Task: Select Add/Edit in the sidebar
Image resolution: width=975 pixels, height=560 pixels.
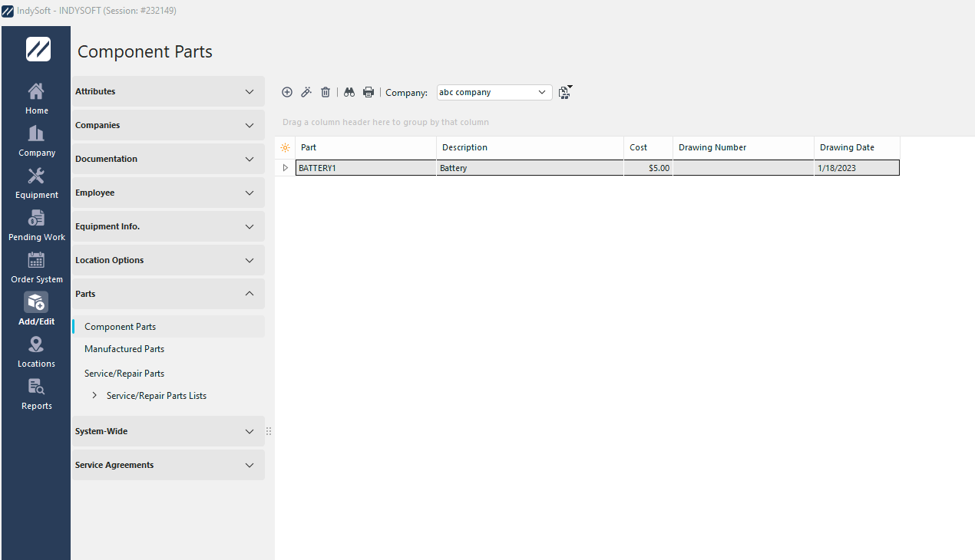Action: tap(36, 309)
